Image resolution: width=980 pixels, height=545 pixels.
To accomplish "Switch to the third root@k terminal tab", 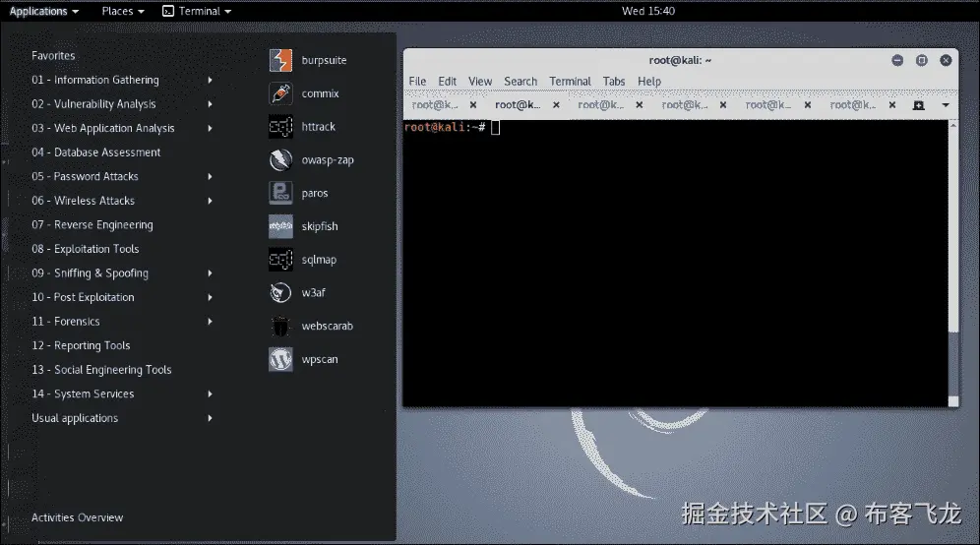I will coord(600,105).
